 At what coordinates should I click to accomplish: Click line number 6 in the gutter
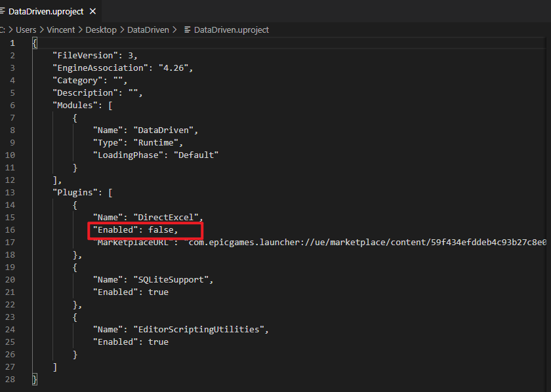[12, 105]
